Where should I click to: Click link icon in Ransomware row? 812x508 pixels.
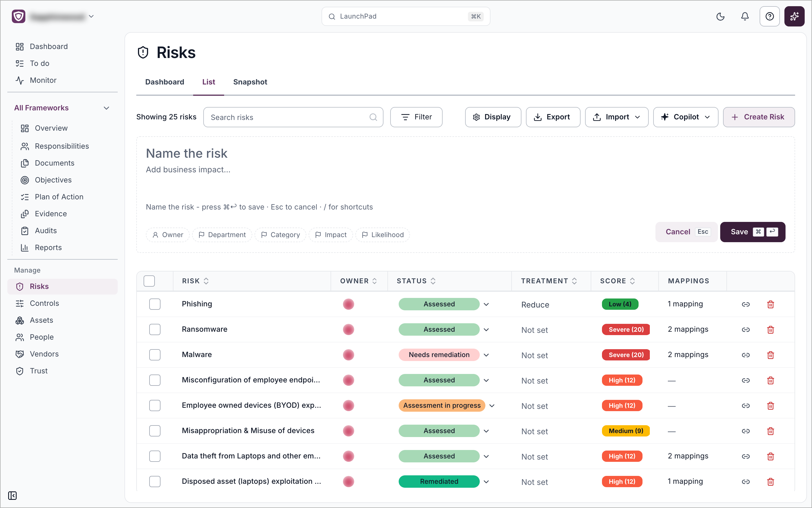coord(746,329)
